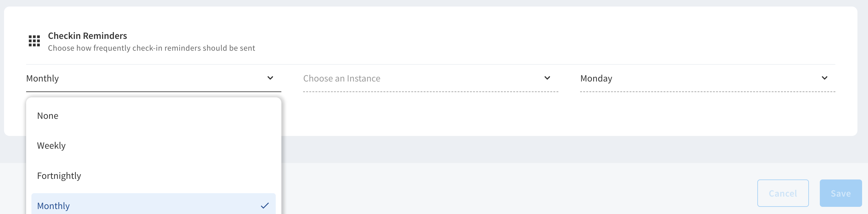Click the Save button
868x214 pixels.
click(x=841, y=193)
